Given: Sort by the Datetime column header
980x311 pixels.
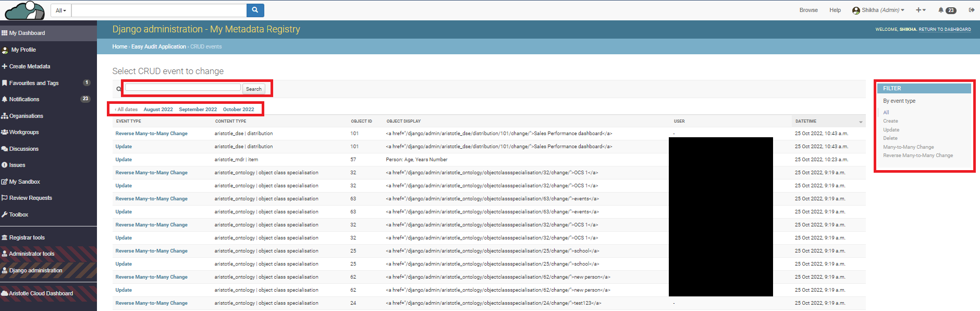Looking at the screenshot, I should pos(806,121).
